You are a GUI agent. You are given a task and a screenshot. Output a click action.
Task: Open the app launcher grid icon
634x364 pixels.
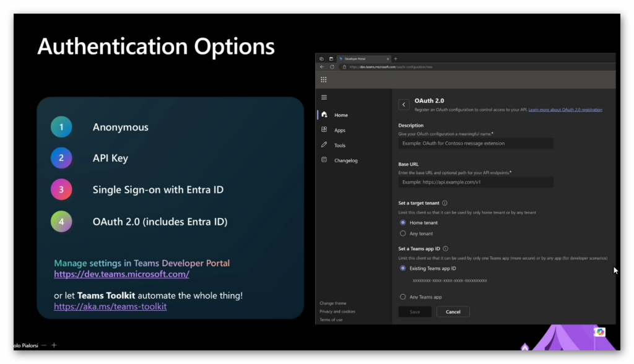point(323,80)
